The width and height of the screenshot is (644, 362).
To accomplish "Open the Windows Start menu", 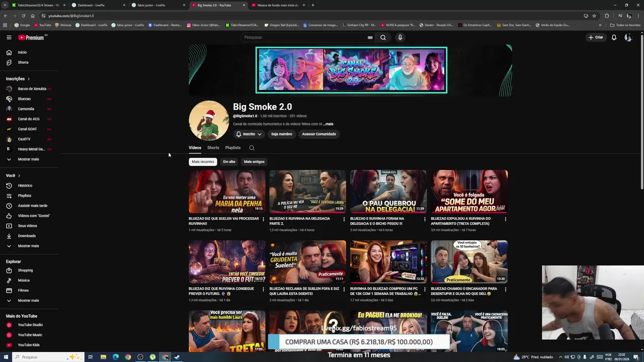I will (x=6, y=357).
